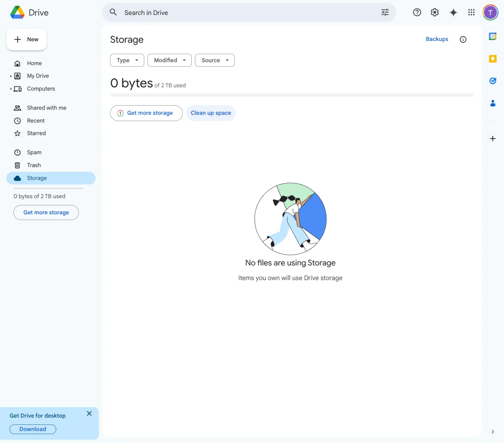Click Download Drive for desktop button
504x443 pixels.
33,429
